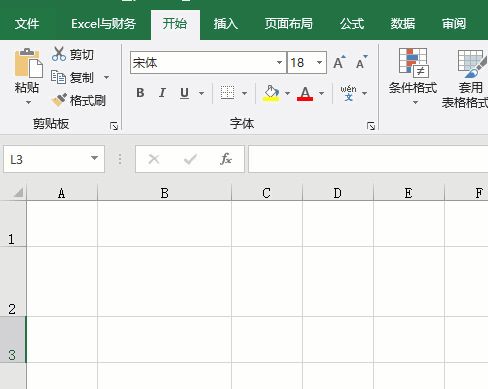Confirm formula entry checkmark
Viewport: 488px width, 389px height.
190,159
